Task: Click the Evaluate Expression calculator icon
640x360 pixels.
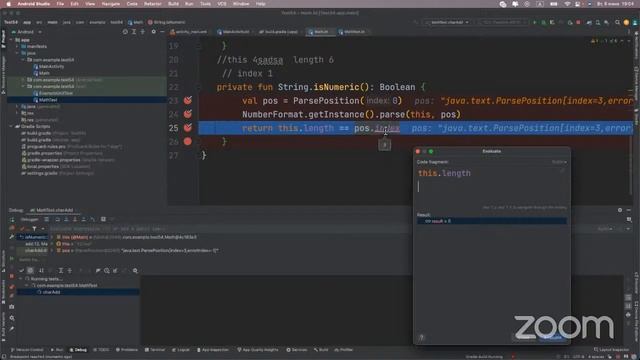Action: point(103,220)
